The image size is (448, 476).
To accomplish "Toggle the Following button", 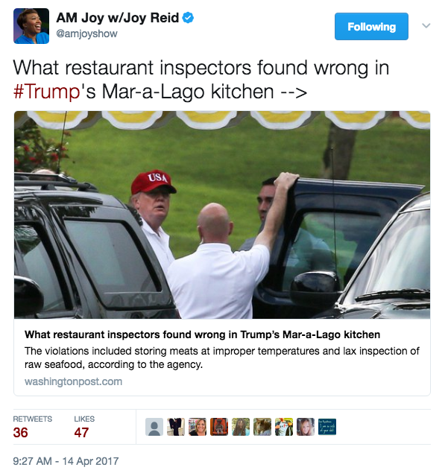I will (371, 26).
